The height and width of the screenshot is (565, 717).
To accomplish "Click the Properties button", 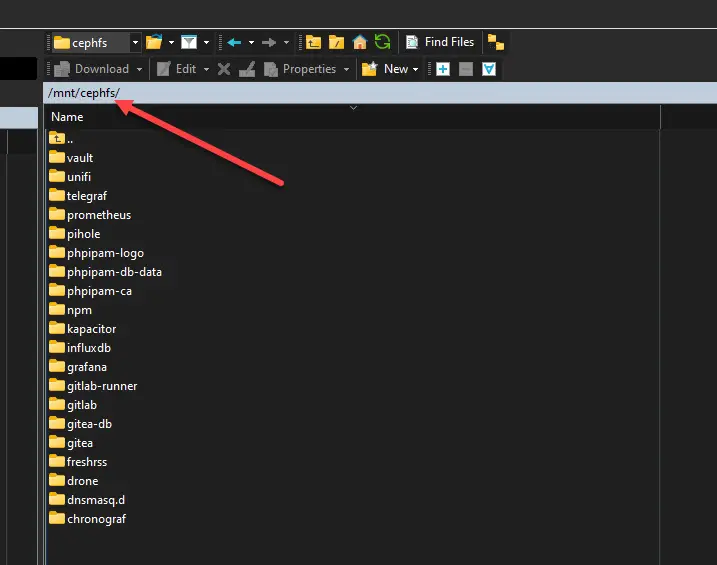I will [300, 69].
